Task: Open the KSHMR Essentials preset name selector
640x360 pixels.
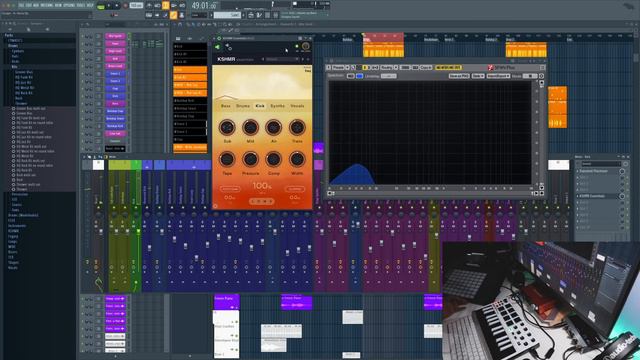Action: coord(282,59)
